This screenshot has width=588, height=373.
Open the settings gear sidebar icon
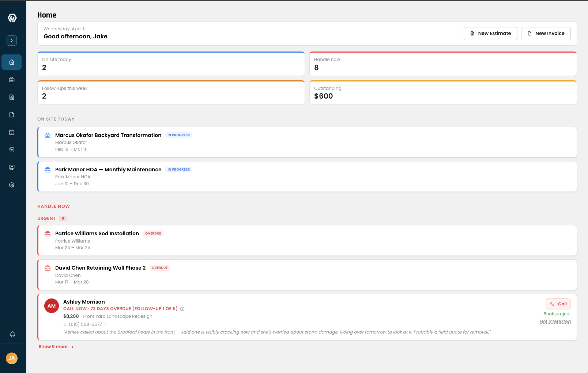pyautogui.click(x=12, y=185)
